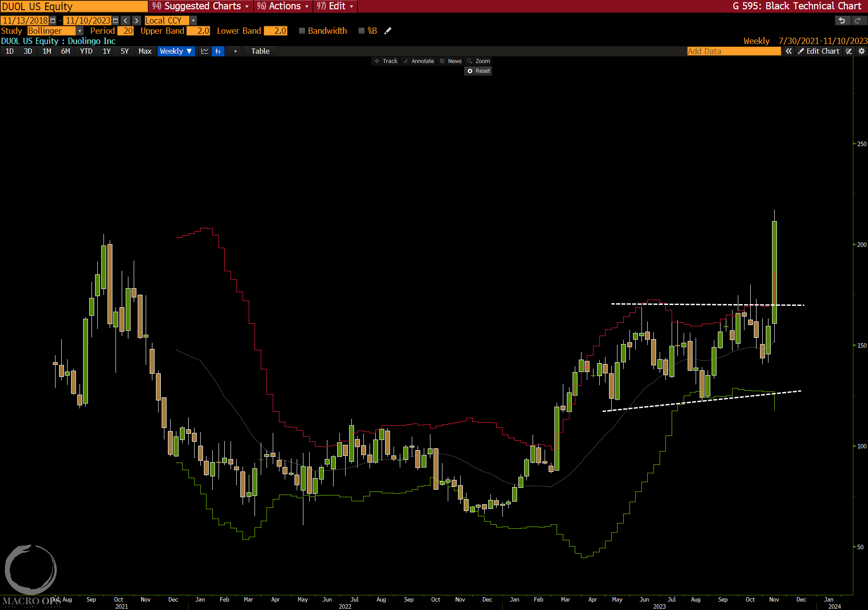Viewport: 868px width, 610px height.
Task: Open chart settings gear
Action: 861,51
